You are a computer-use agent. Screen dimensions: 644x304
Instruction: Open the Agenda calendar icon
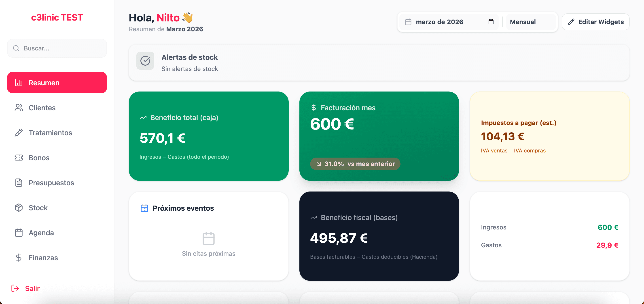(19, 232)
